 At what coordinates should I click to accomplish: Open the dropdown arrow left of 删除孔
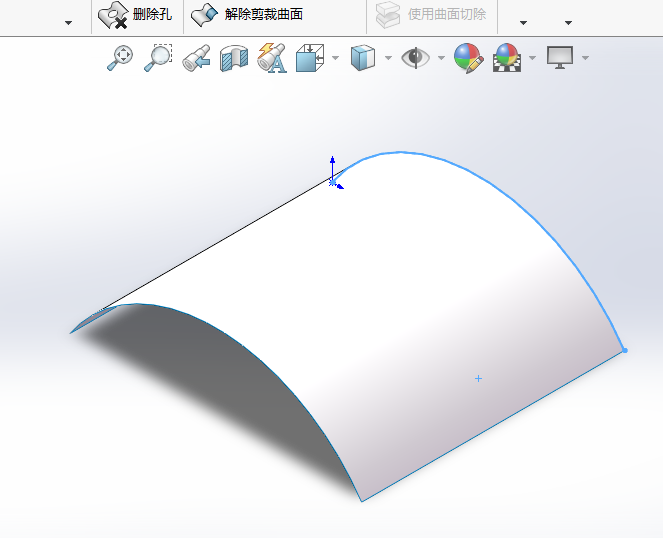(x=68, y=23)
